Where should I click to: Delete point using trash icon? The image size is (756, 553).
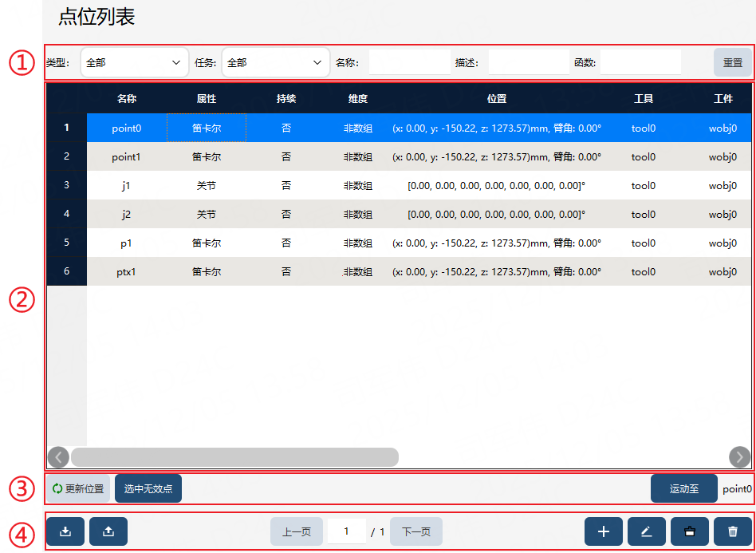point(733,531)
